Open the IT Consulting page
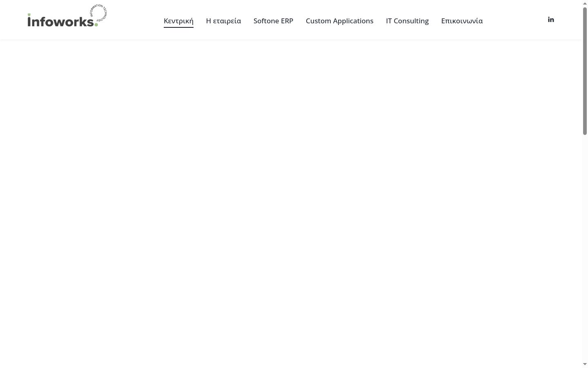This screenshot has width=588, height=368. tap(407, 21)
